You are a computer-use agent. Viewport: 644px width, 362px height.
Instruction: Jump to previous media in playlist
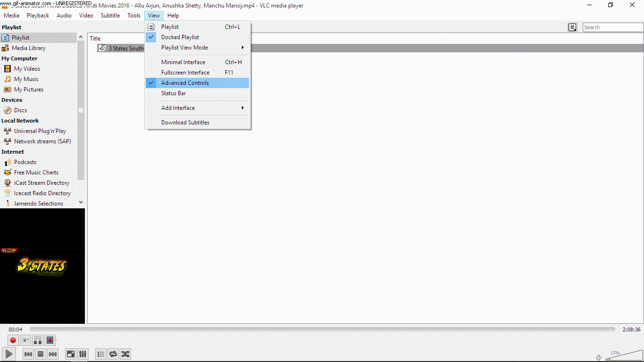pyautogui.click(x=28, y=354)
